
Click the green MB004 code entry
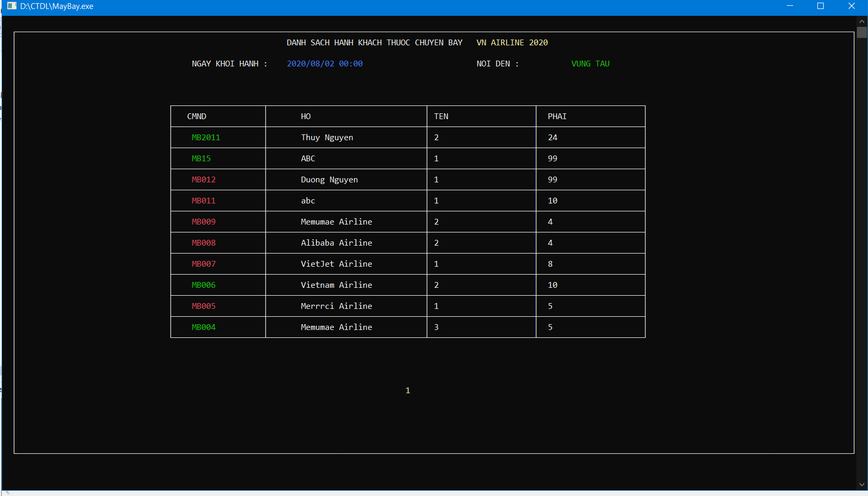pyautogui.click(x=204, y=327)
